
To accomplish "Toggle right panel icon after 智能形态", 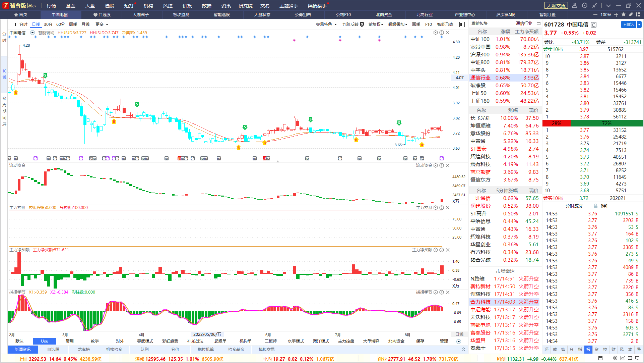I will (462, 24).
